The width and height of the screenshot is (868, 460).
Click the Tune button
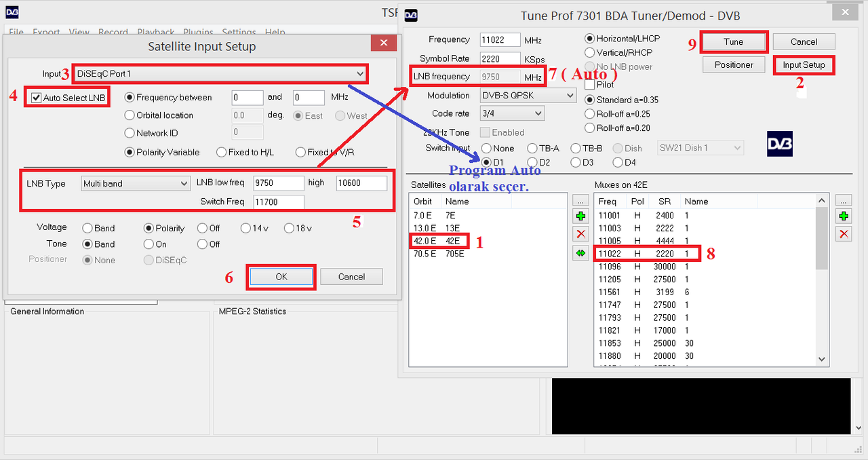point(733,42)
